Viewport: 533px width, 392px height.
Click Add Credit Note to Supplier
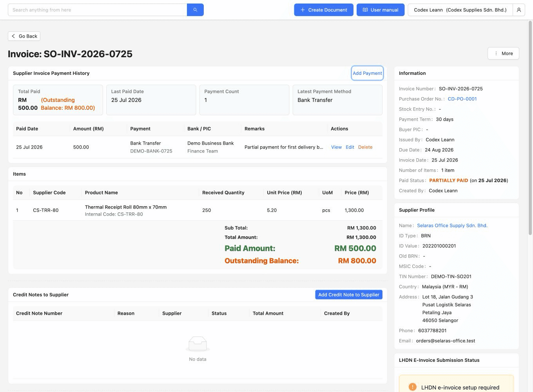[x=349, y=295]
